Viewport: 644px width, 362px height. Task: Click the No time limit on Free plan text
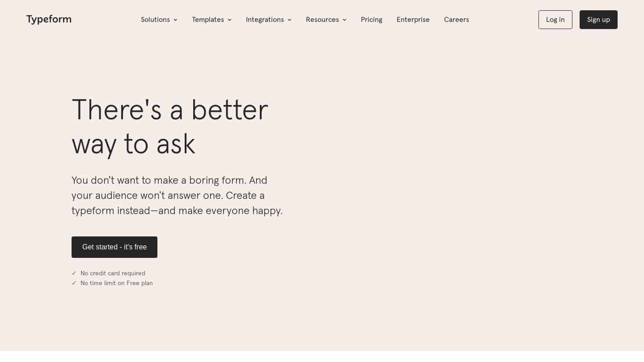pos(117,283)
